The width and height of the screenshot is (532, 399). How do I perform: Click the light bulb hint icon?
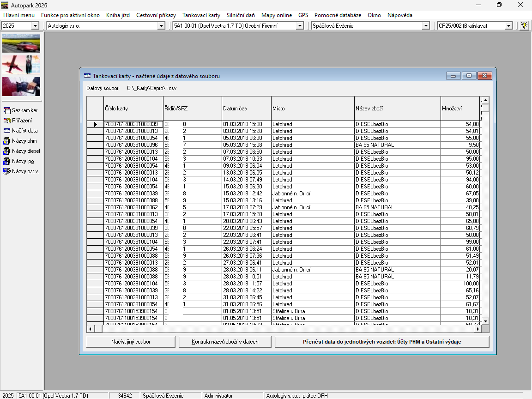click(524, 25)
